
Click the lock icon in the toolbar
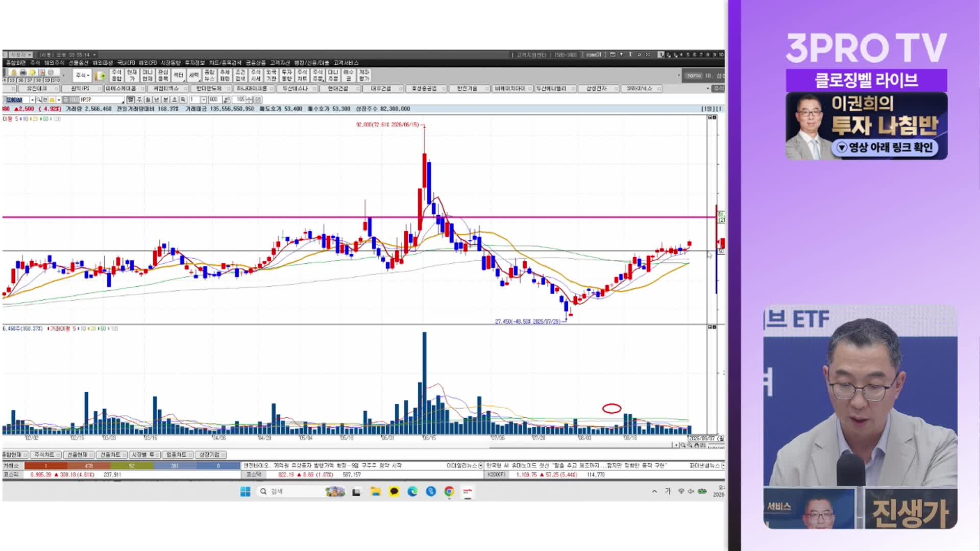[x=14, y=72]
